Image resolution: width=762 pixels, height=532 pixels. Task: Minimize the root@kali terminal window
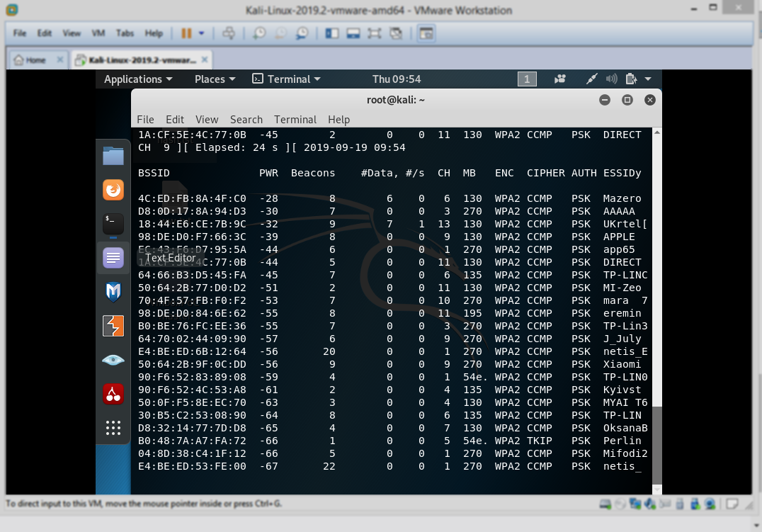[605, 100]
